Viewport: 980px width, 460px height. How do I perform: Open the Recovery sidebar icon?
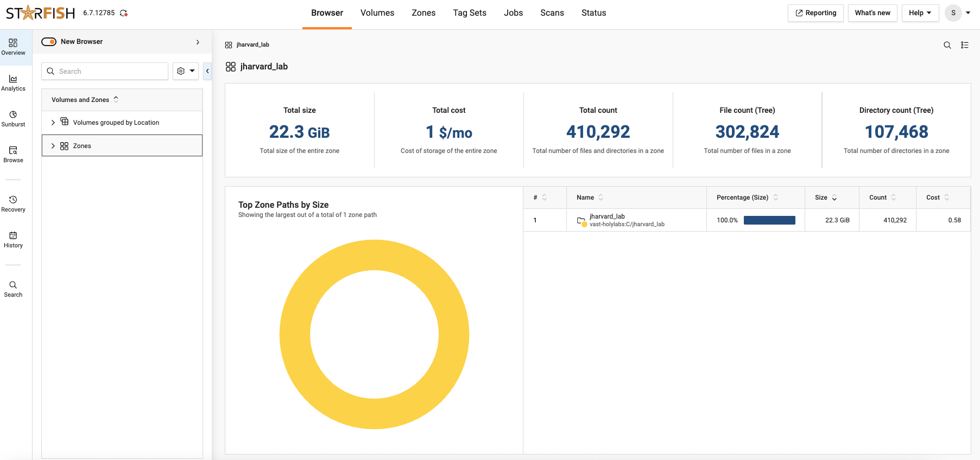coord(13,203)
